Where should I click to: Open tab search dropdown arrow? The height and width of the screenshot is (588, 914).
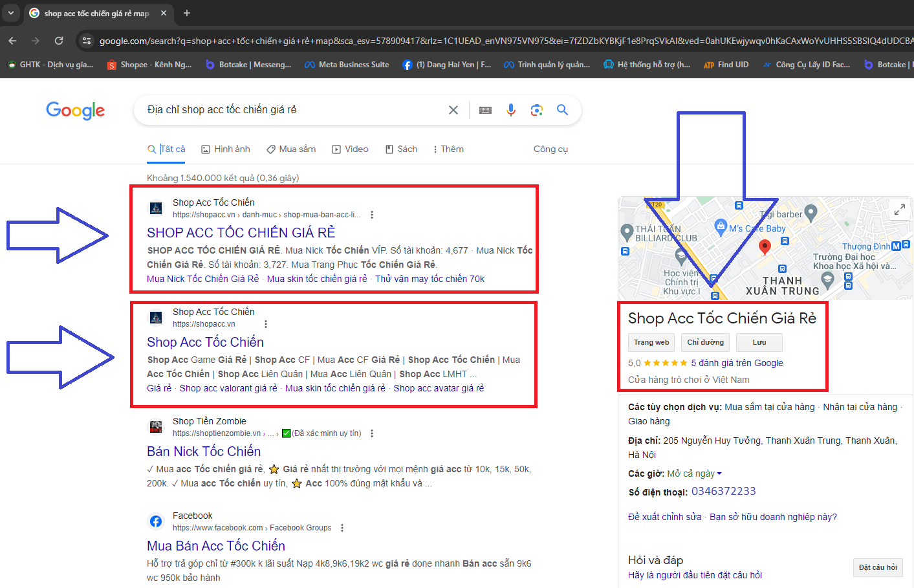[x=11, y=13]
